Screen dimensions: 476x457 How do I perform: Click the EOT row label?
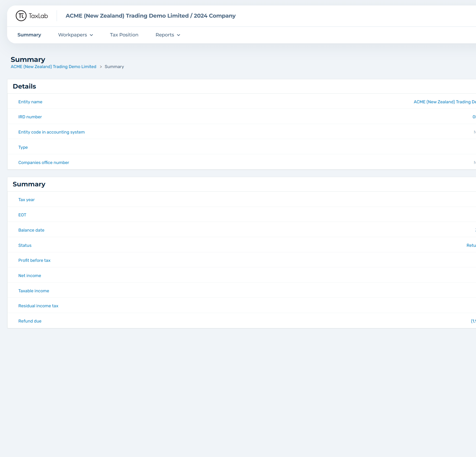coord(22,215)
